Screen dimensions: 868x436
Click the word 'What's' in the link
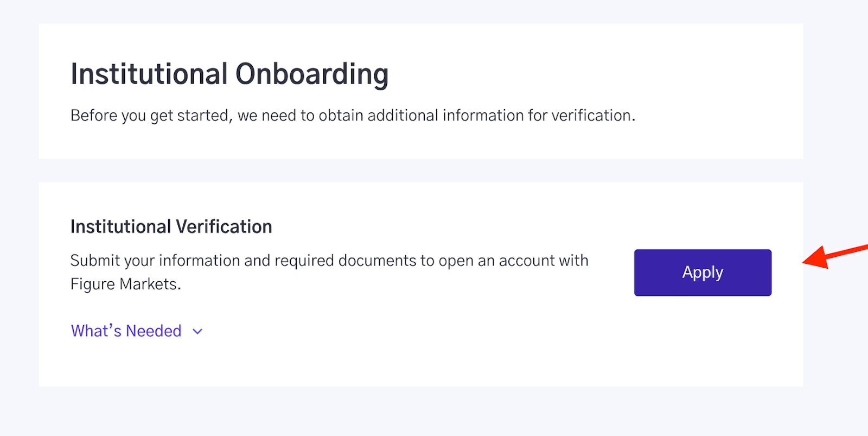point(96,331)
